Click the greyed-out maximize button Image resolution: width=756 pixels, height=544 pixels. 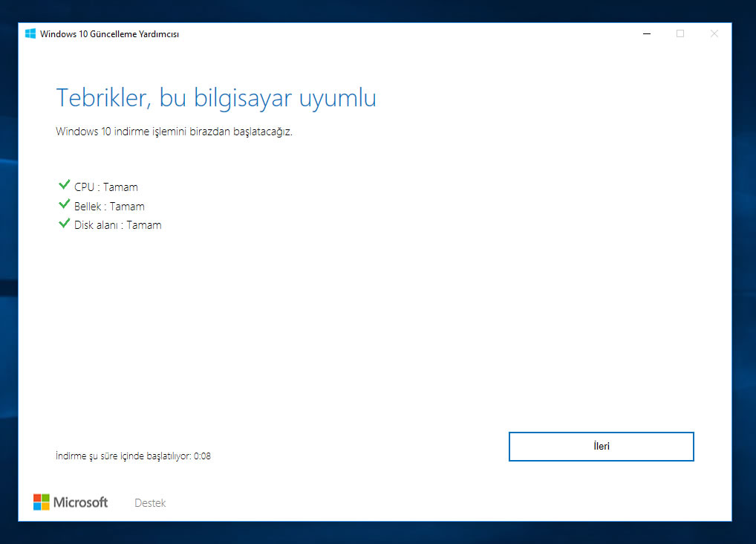coord(680,33)
